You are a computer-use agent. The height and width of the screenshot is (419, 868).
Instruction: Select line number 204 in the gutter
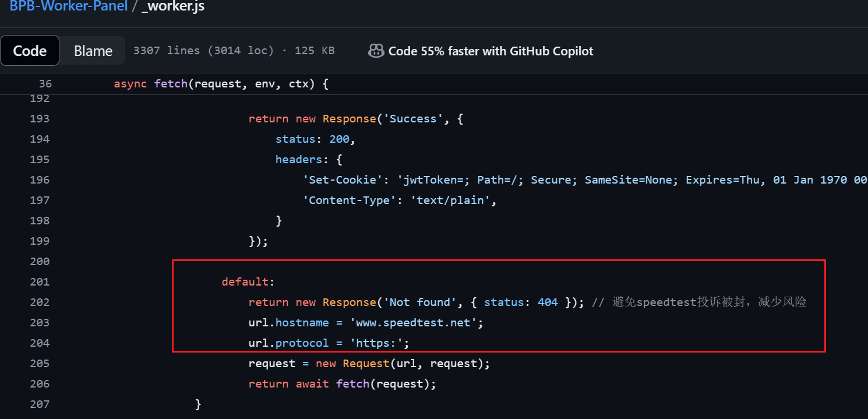(x=41, y=343)
